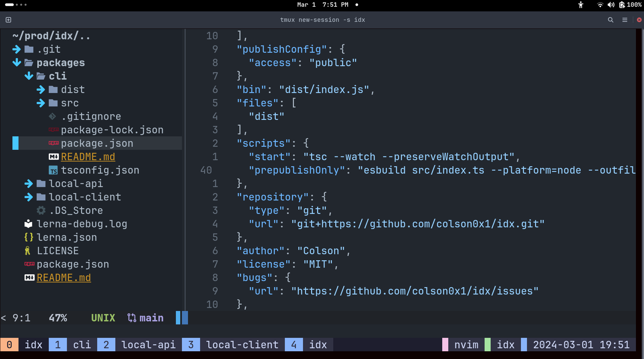Select the .gitignore file name

click(91, 117)
